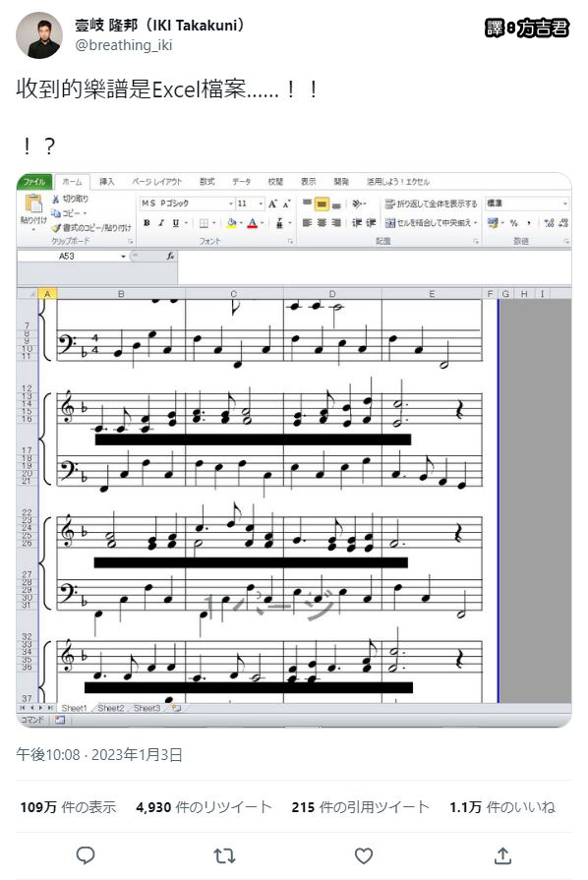Align text right
Screen dimensions: 588x880
(x=335, y=223)
